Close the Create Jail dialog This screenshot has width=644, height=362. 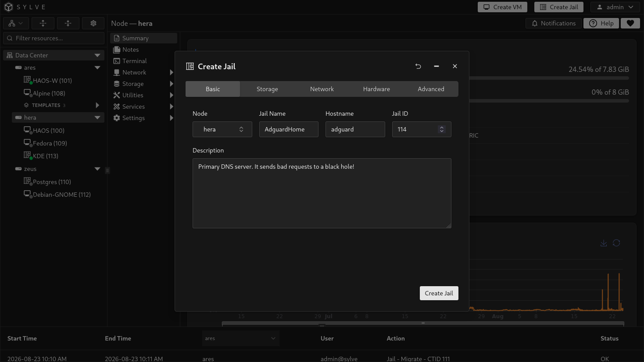[455, 66]
